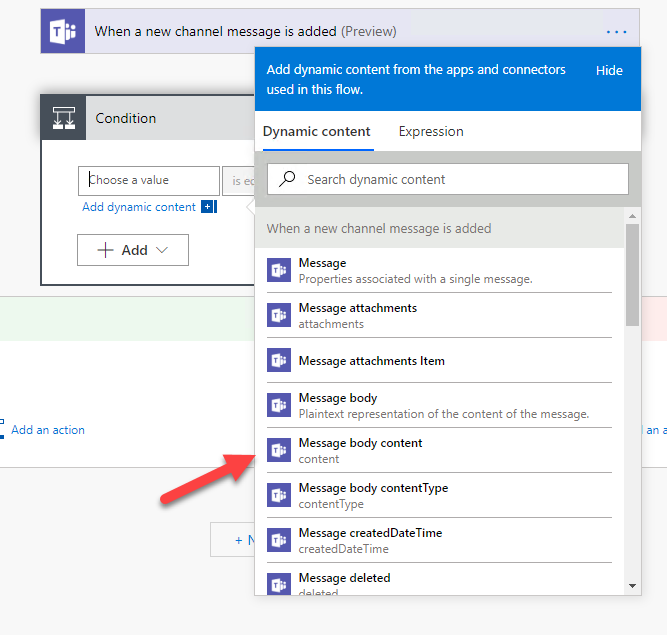
Task: Click the Add an action link
Action: [48, 430]
